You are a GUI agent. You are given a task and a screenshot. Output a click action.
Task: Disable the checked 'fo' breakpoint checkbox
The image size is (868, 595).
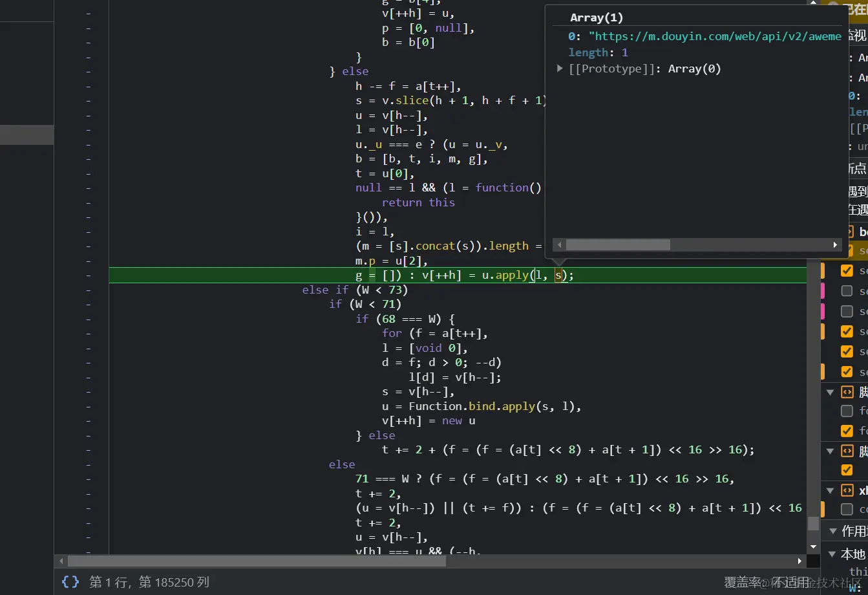847,430
